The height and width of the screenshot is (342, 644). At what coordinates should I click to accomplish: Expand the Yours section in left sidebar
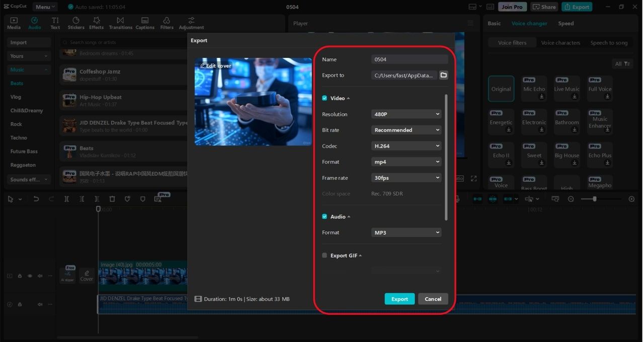point(29,56)
